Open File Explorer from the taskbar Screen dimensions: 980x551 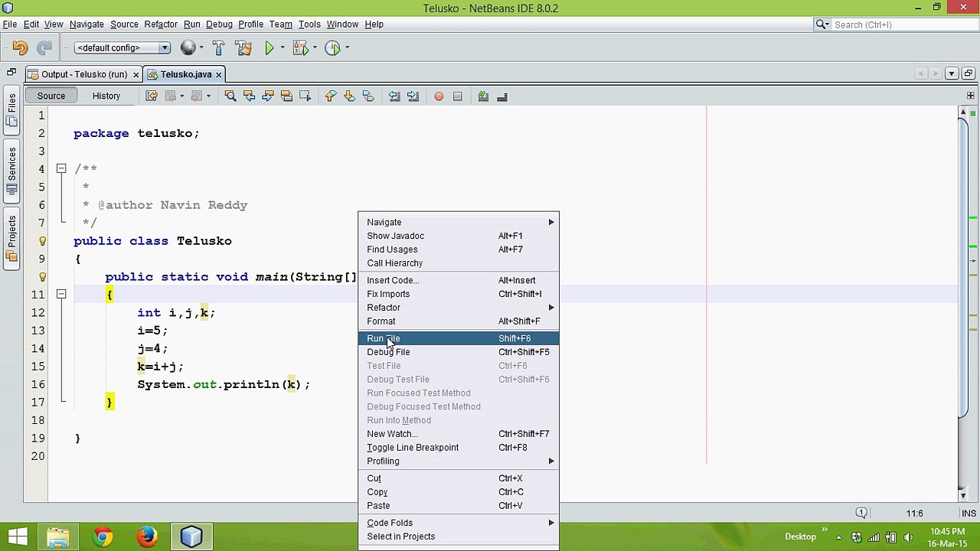coord(58,537)
